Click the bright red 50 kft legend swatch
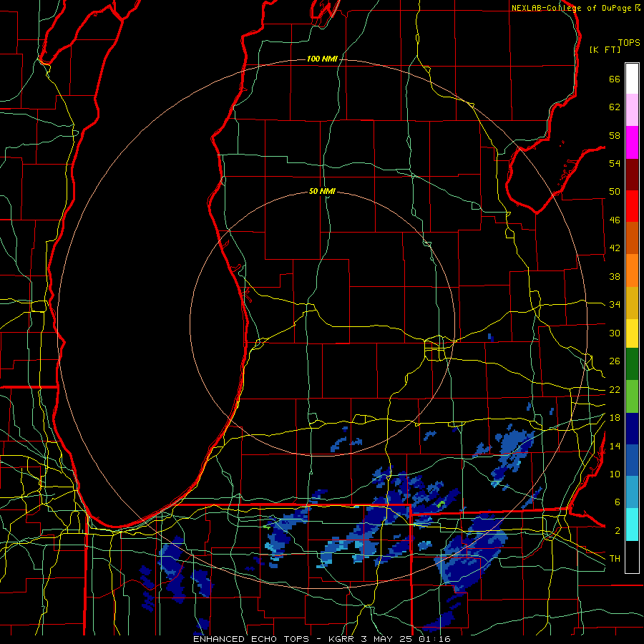Screen dimensions: 644x644 click(632, 206)
